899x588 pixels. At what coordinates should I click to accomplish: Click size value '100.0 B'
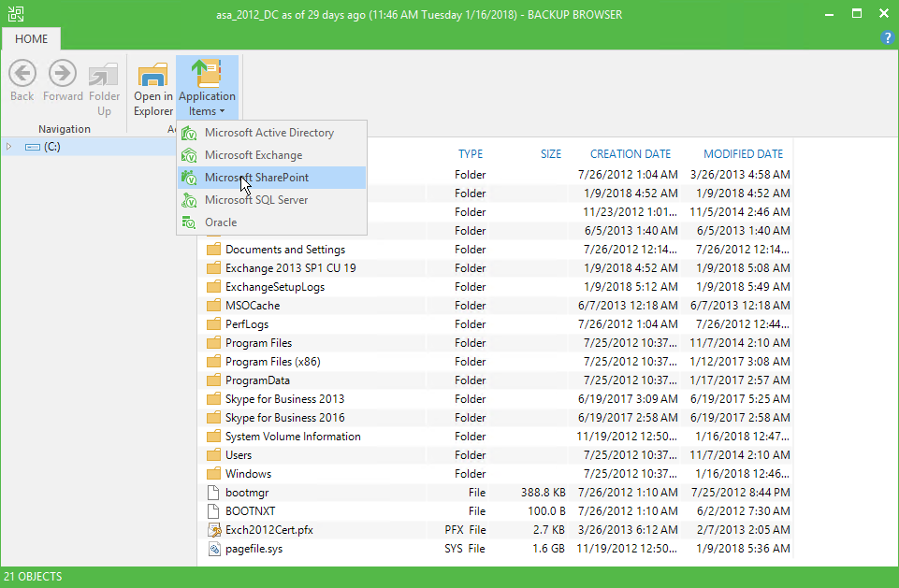tap(546, 511)
